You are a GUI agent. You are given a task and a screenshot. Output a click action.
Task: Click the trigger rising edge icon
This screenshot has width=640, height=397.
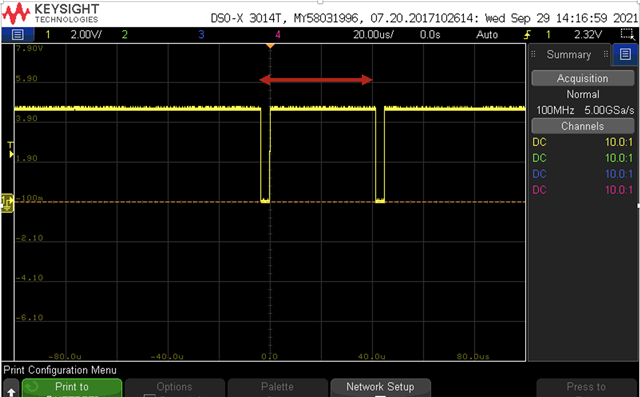(x=528, y=35)
